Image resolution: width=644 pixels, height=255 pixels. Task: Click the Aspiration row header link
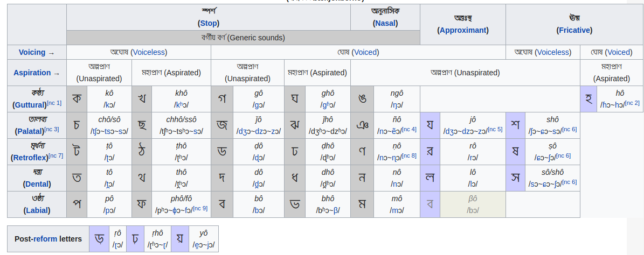[32, 73]
